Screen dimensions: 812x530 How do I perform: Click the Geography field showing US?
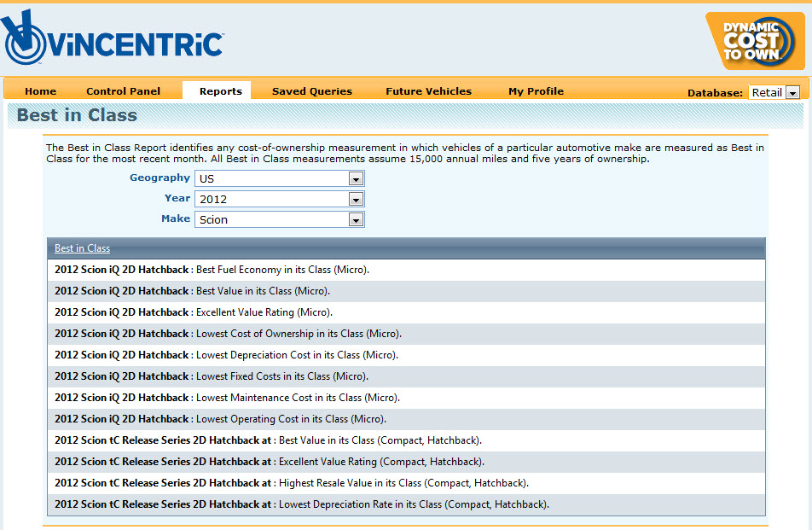tap(279, 178)
